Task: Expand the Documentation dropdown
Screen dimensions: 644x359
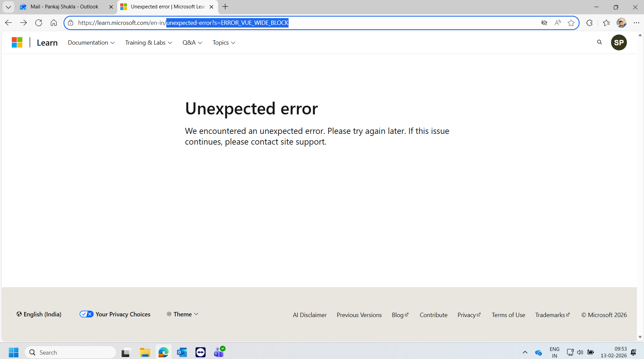Action: pyautogui.click(x=91, y=43)
